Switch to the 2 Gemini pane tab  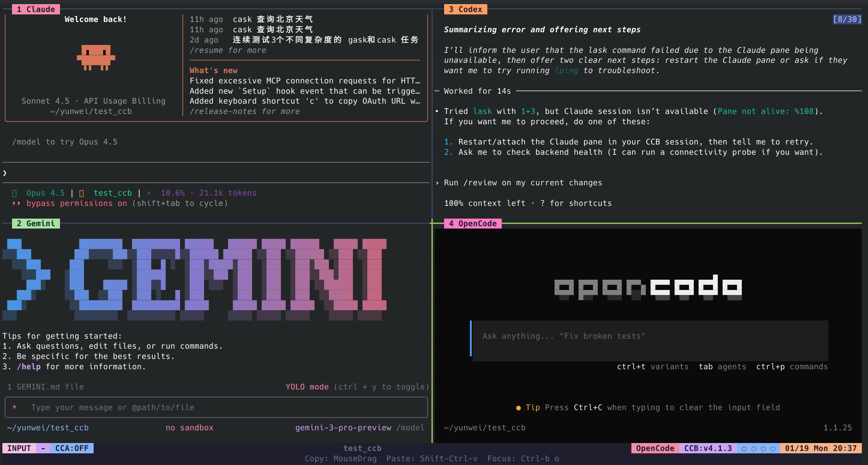[36, 223]
